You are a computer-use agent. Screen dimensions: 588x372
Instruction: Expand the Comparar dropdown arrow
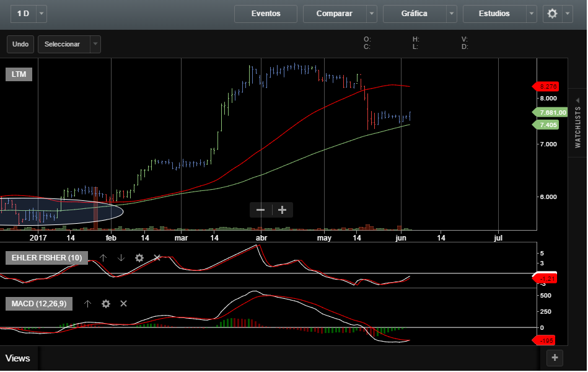coord(371,14)
